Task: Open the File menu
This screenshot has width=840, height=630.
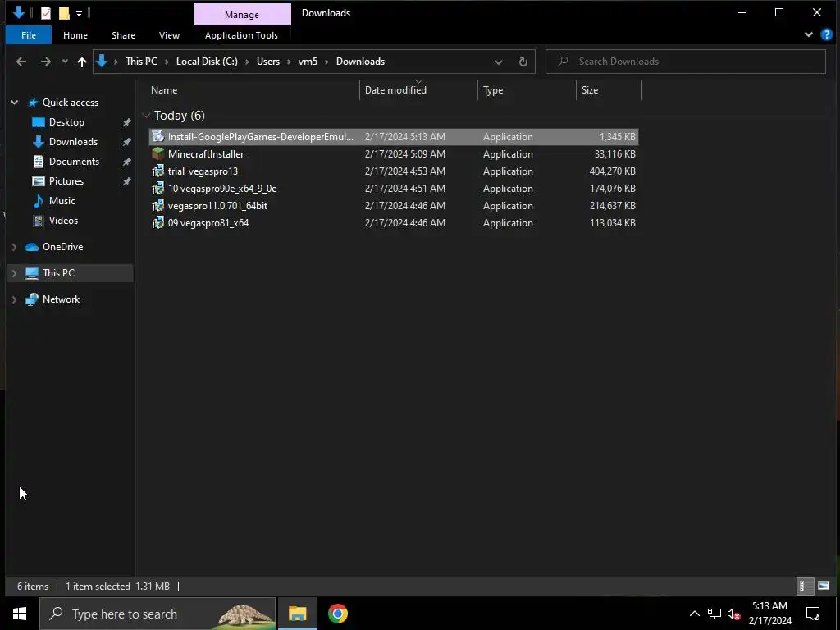Action: click(29, 35)
